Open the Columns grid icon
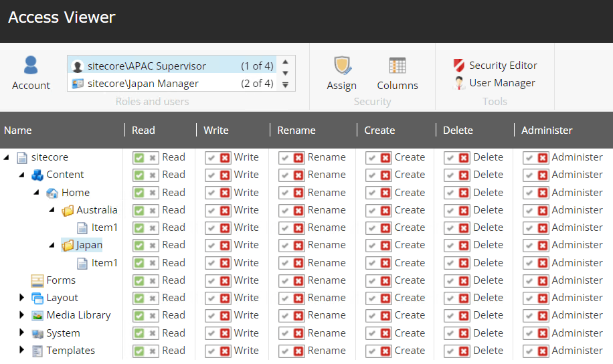Viewport: 613px width, 364px height. [398, 66]
